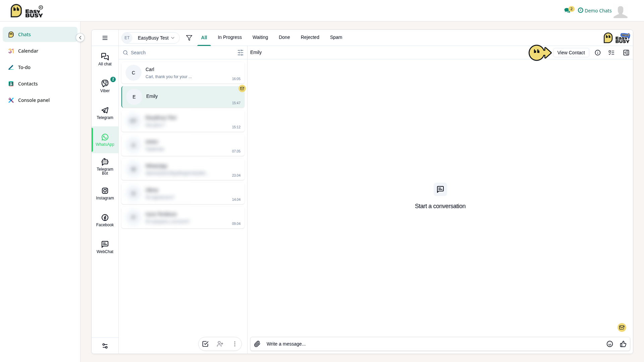Select the WhatsApp channel

(105, 140)
